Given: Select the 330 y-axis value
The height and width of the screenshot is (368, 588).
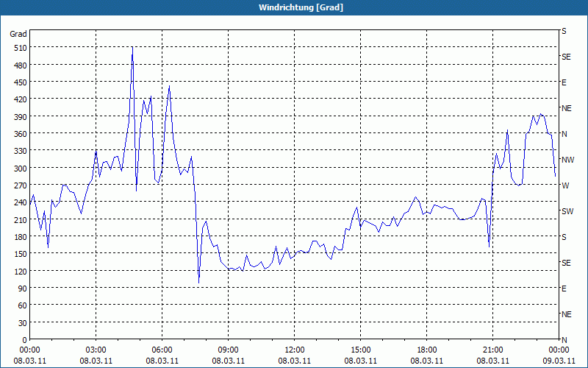Looking at the screenshot, I should click(x=21, y=151).
